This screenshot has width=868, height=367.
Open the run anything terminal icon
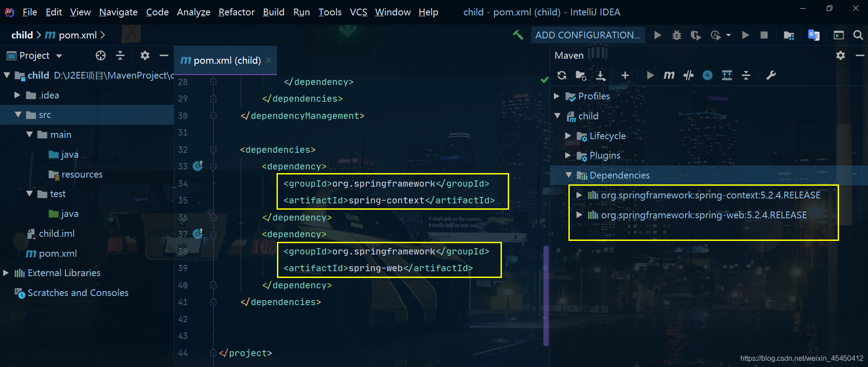[839, 35]
